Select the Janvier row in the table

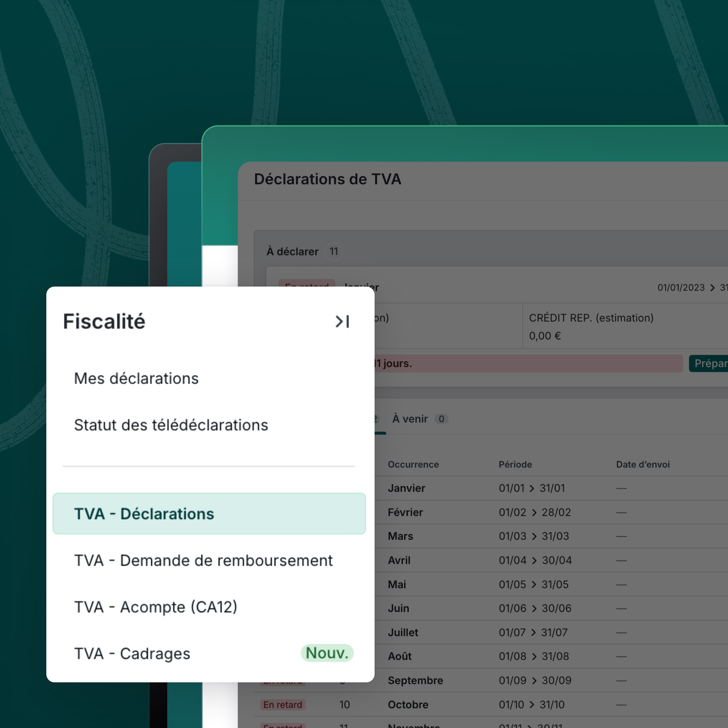click(551, 488)
